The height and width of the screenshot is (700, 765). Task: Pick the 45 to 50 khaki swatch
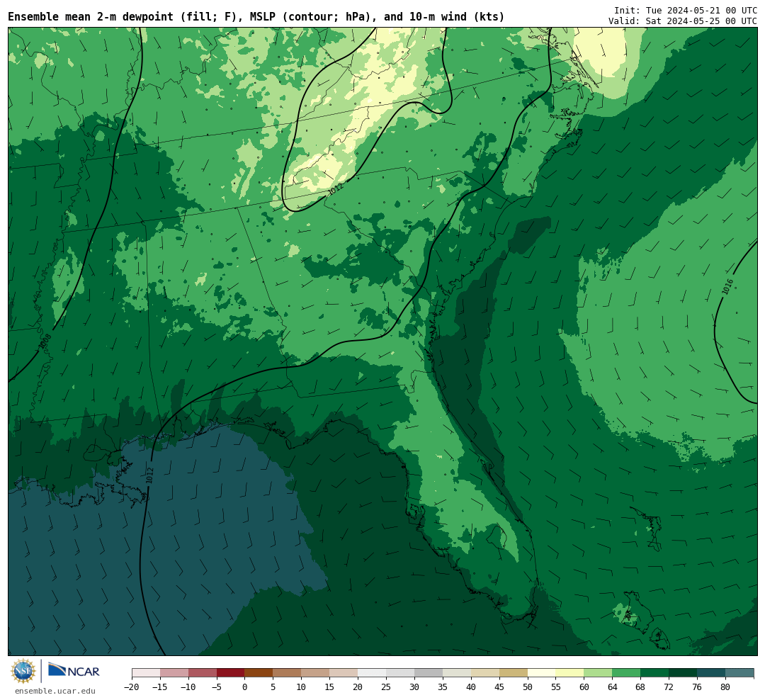514,673
